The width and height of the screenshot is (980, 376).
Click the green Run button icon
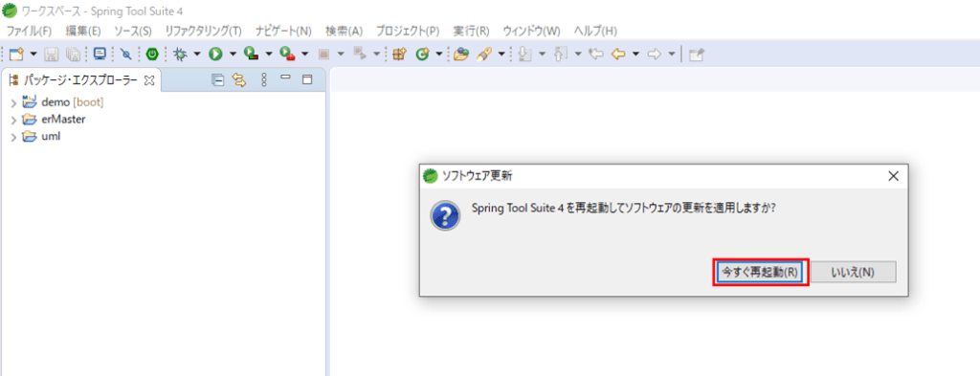click(x=215, y=55)
